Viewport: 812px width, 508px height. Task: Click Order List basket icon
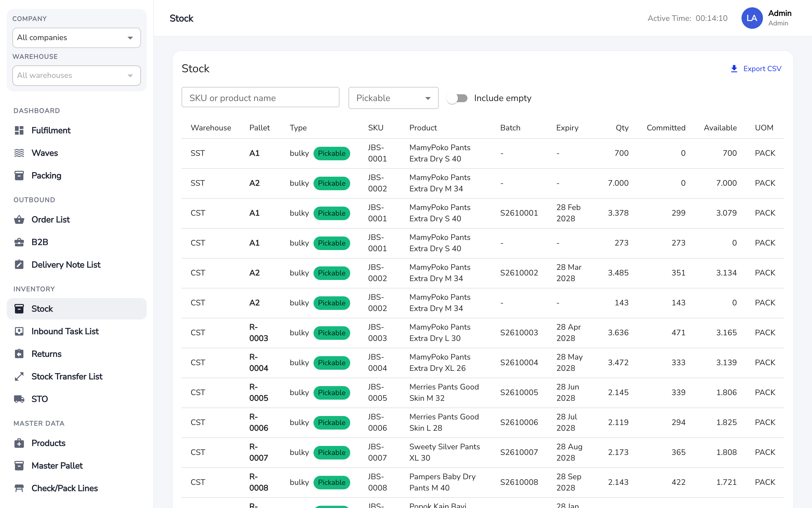click(19, 220)
